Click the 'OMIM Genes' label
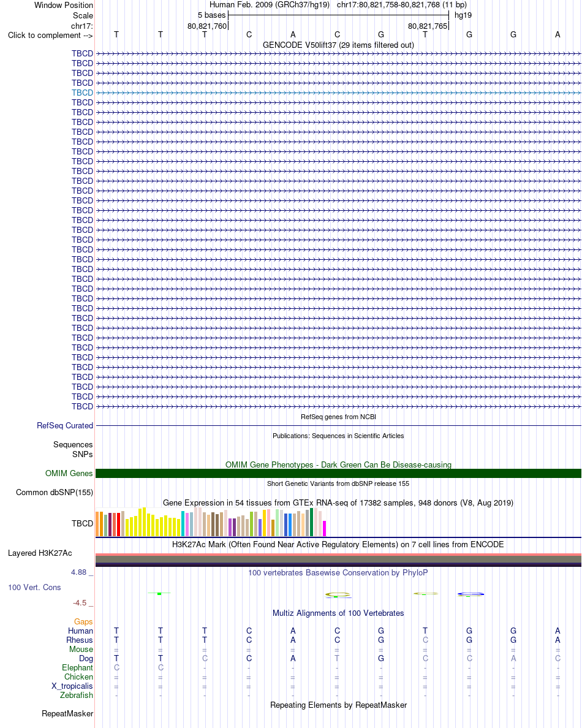Viewport: 582px width, 728px height. coord(69,474)
